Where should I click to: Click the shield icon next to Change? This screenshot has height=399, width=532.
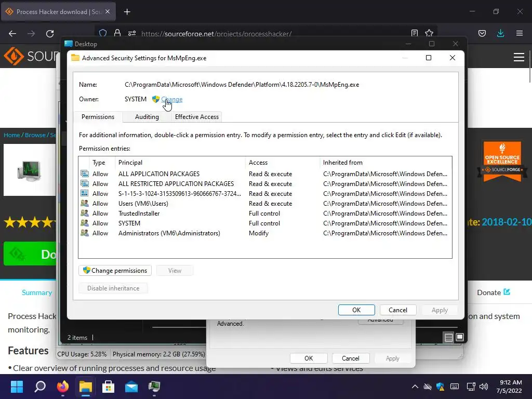coord(156,99)
